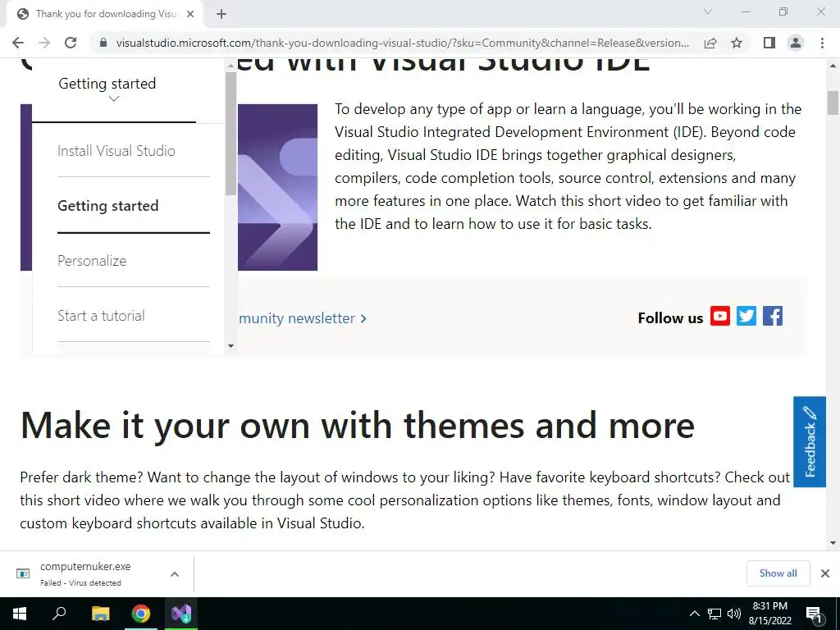
Task: Open Visual Studio Installer in taskbar
Action: [x=181, y=614]
